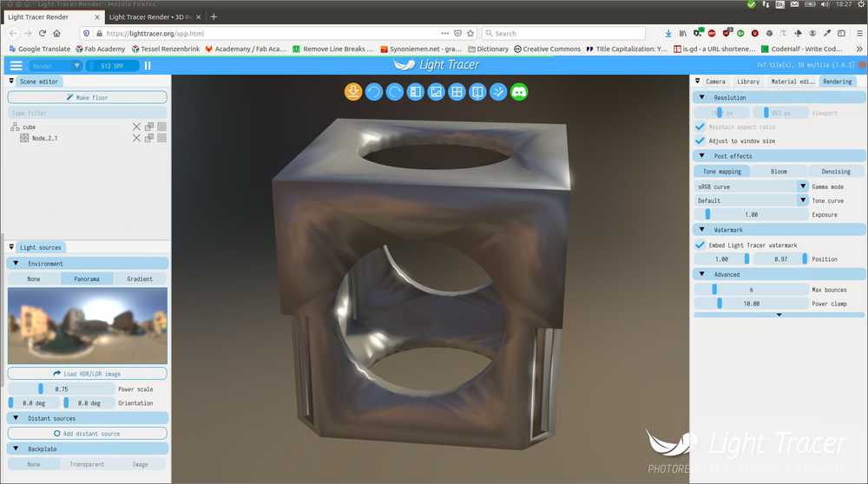Click the side panel layout icon
Screen dimensions: 868x484
[x=415, y=92]
